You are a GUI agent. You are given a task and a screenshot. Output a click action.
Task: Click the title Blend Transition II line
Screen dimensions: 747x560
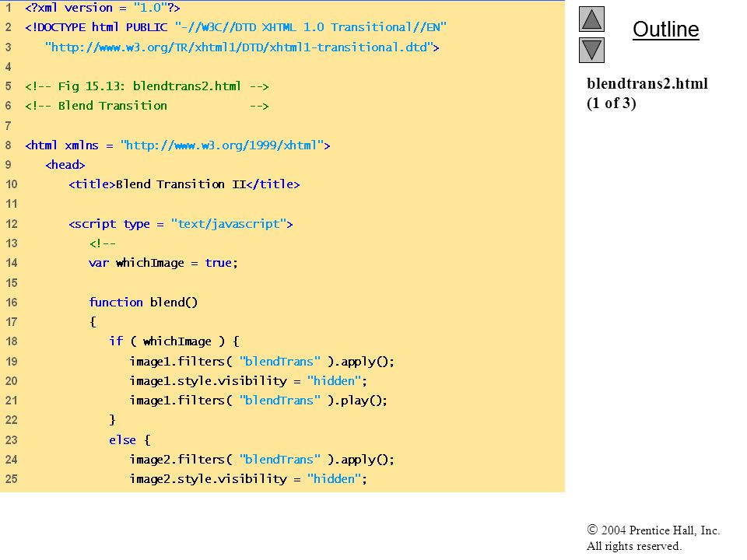[x=184, y=184]
